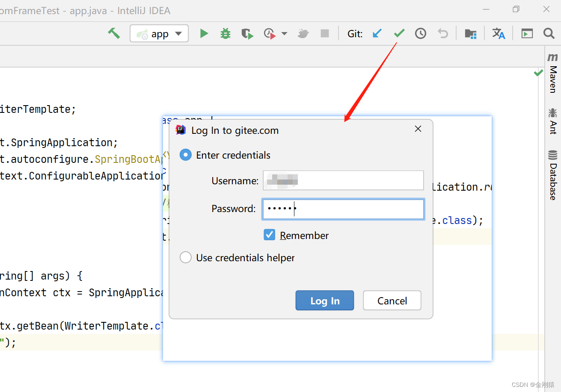Select the Enter credentials radio button
561x392 pixels.
[186, 155]
